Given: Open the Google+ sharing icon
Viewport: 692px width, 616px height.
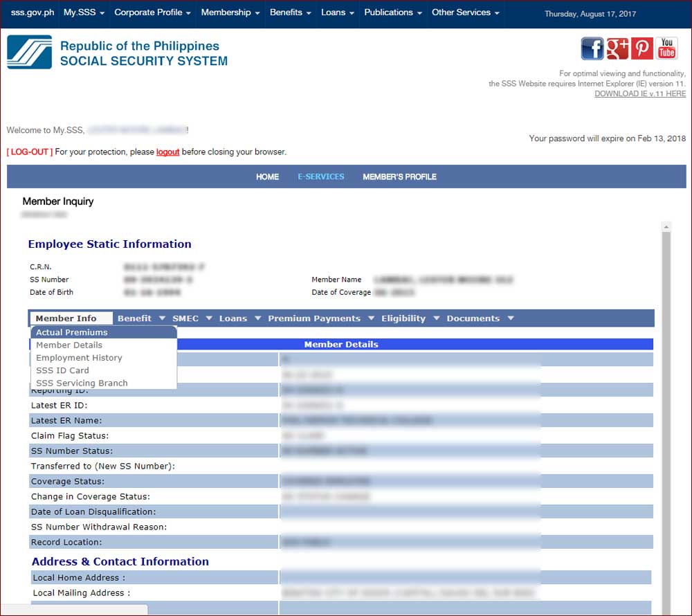Looking at the screenshot, I should pos(617,48).
